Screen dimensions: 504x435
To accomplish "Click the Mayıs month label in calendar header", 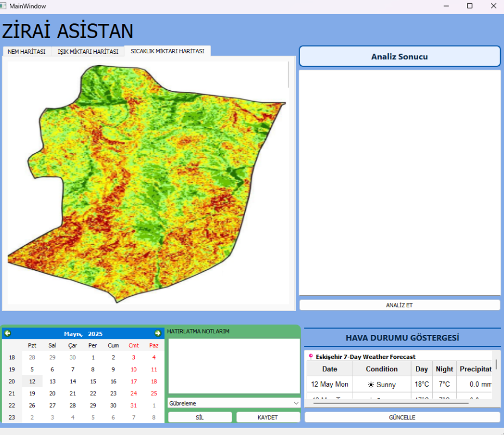I will tap(73, 334).
